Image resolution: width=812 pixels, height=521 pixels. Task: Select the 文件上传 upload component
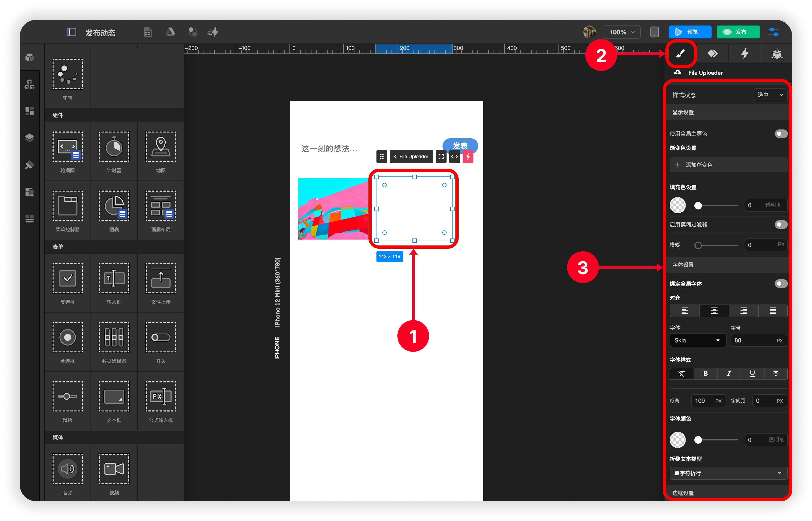(x=161, y=283)
